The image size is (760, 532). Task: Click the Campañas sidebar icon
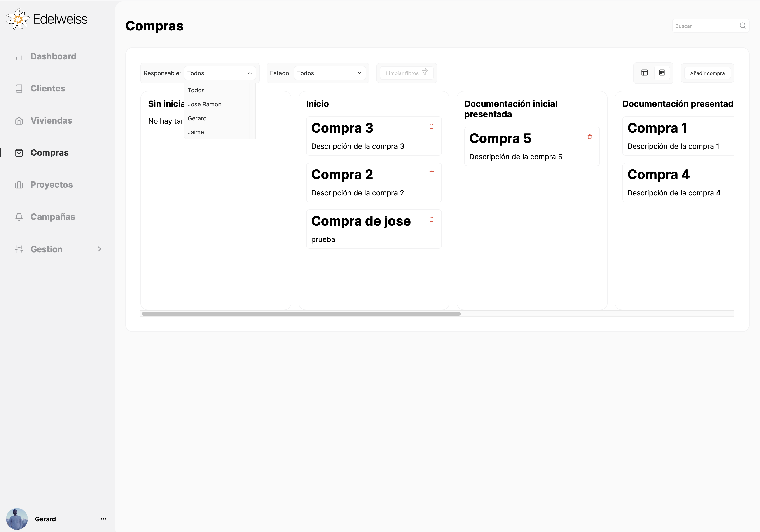pyautogui.click(x=19, y=217)
